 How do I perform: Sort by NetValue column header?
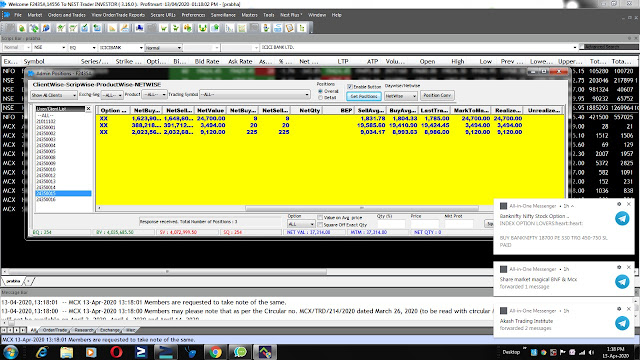[210, 110]
